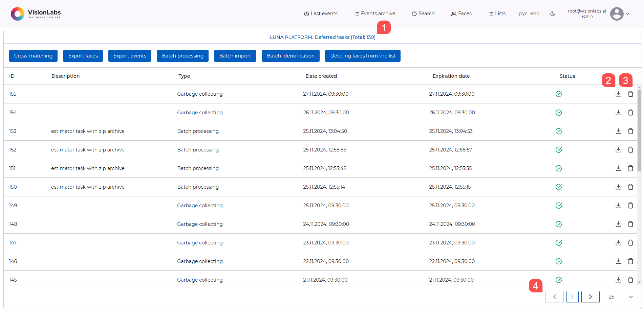
Task: Delete task 146
Action: click(630, 261)
